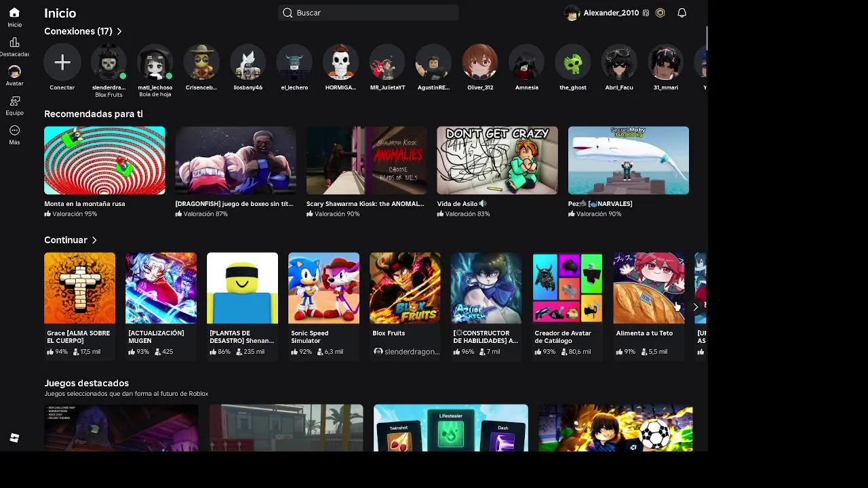Open Alexander_2010 profile avatar
Image resolution: width=868 pixels, height=488 pixels.
pos(572,13)
